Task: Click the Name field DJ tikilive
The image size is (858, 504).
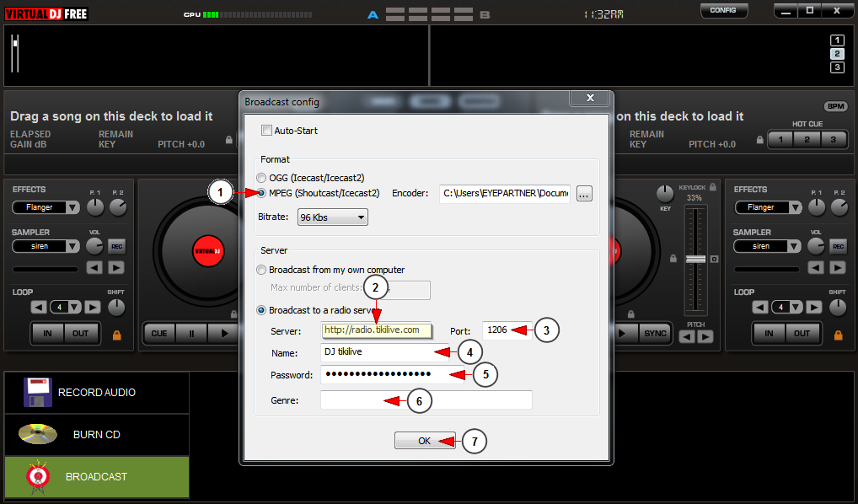Action: [384, 351]
